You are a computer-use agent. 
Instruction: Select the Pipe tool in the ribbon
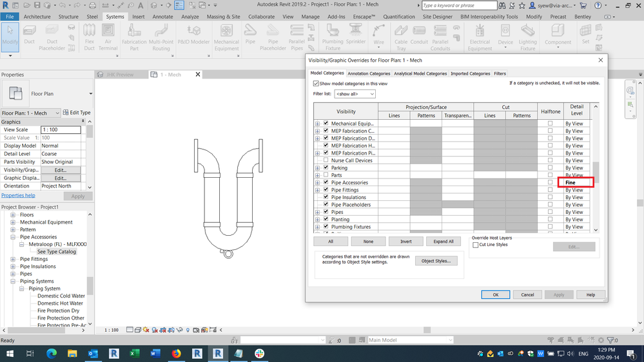[250, 35]
